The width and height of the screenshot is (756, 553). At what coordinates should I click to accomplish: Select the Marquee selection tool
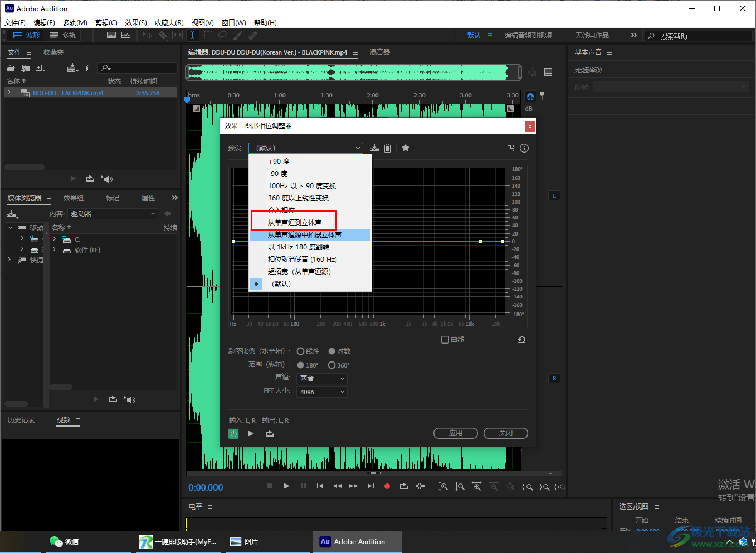click(208, 35)
